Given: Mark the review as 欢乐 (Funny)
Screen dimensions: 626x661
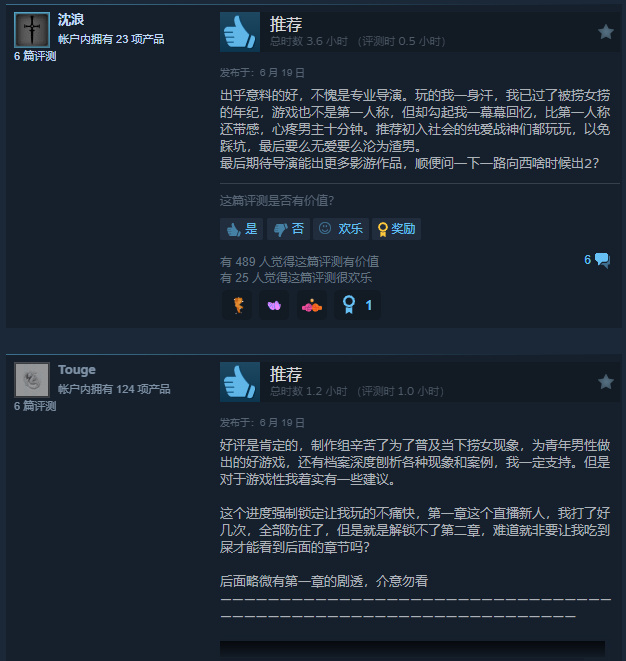Looking at the screenshot, I should click(x=341, y=229).
